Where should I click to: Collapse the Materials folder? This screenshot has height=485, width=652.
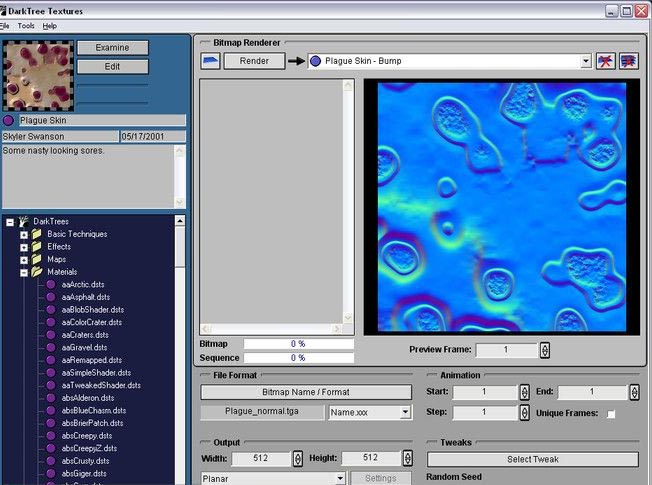point(24,272)
